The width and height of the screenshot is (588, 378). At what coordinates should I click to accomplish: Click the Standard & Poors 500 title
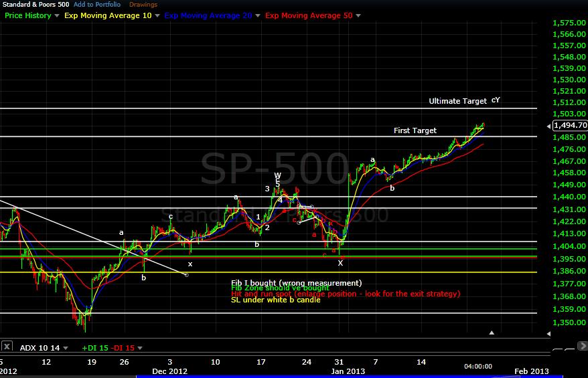(x=35, y=5)
